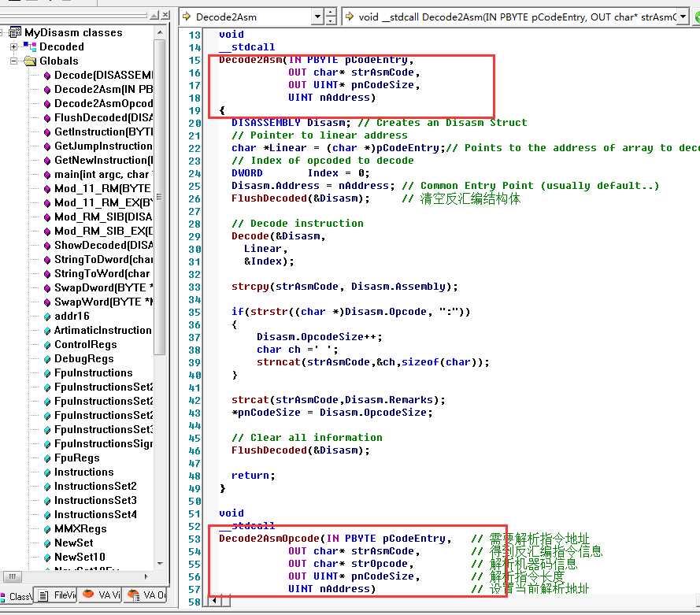The width and height of the screenshot is (700, 615).
Task: Click the panel expand button beside the close X
Action: (154, 15)
